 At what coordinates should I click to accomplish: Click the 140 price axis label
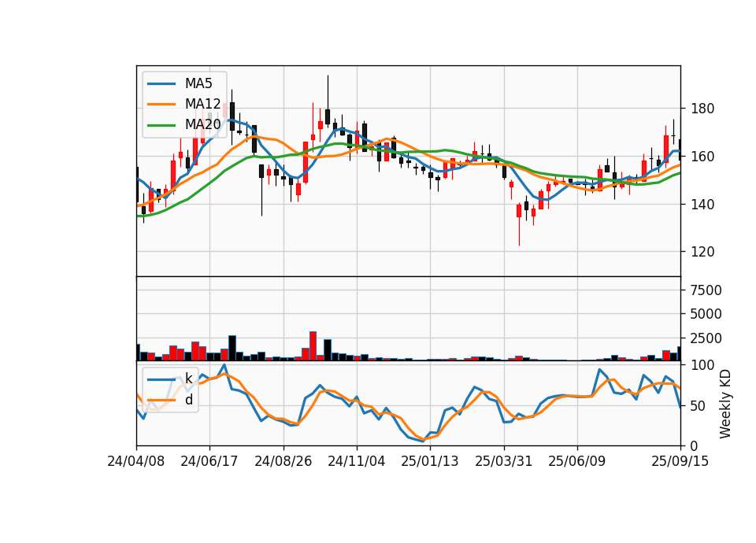[702, 205]
